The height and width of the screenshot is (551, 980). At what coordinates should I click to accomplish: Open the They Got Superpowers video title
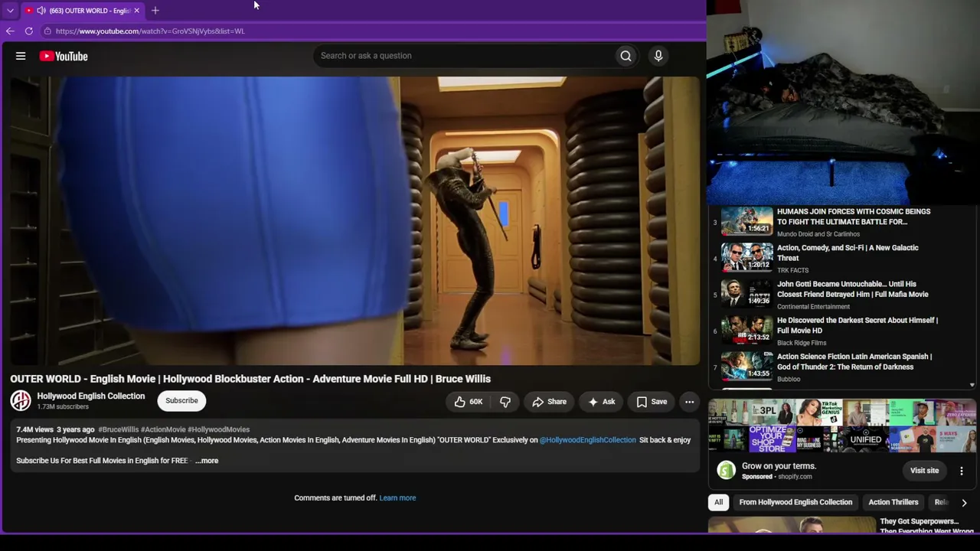point(926,527)
